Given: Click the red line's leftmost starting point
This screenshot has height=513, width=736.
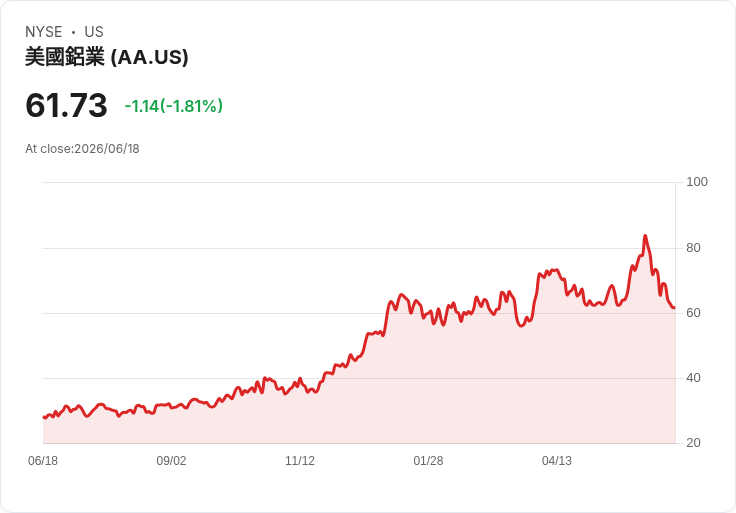Looking at the screenshot, I should (44, 417).
